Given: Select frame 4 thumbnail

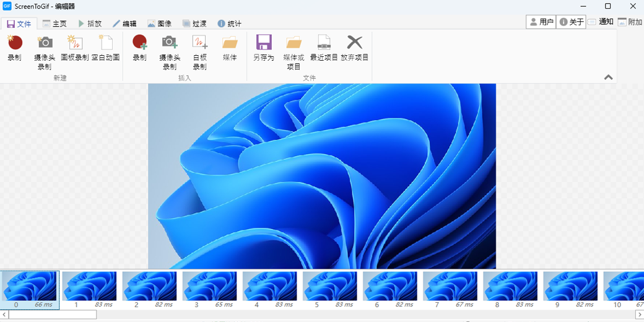Looking at the screenshot, I should point(270,290).
